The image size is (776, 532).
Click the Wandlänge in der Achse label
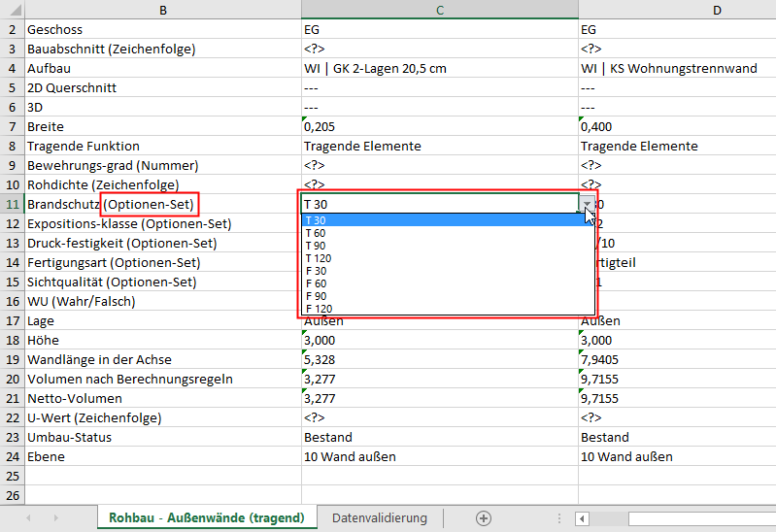click(x=163, y=360)
